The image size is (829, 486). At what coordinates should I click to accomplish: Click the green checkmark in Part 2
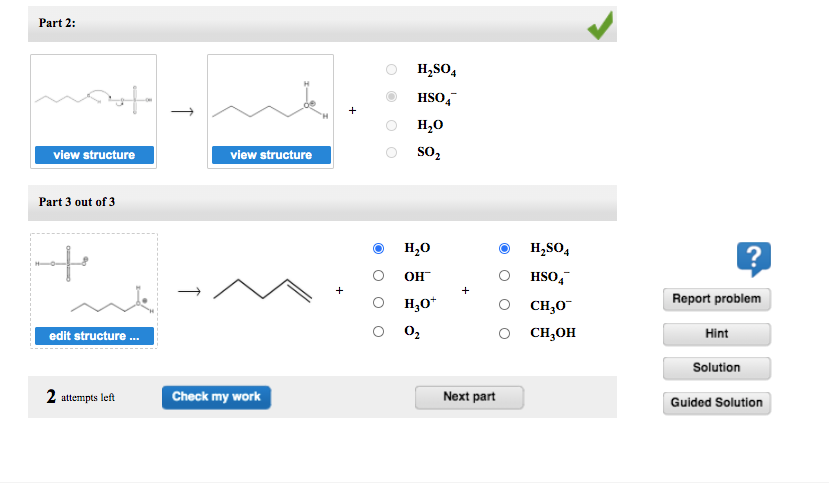[x=600, y=25]
